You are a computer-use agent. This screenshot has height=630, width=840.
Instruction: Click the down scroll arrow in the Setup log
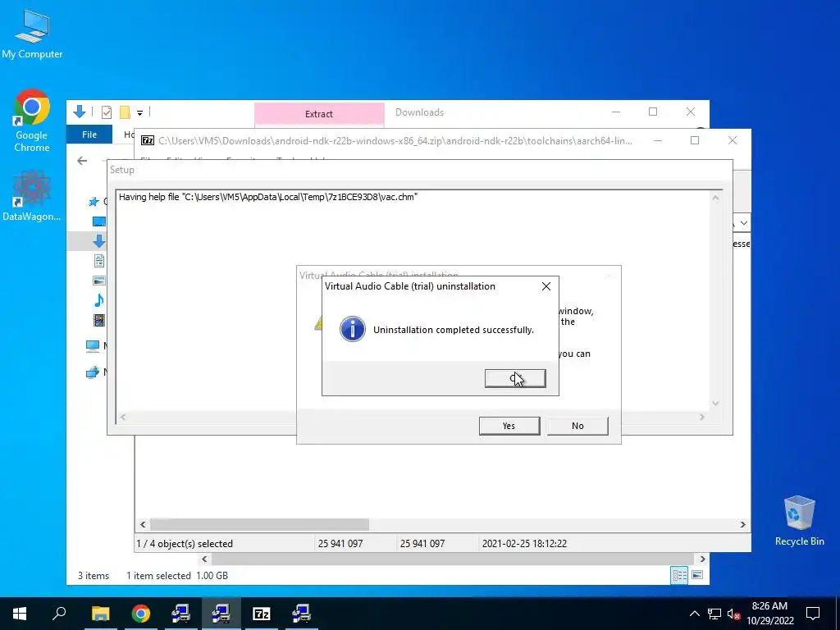point(715,404)
